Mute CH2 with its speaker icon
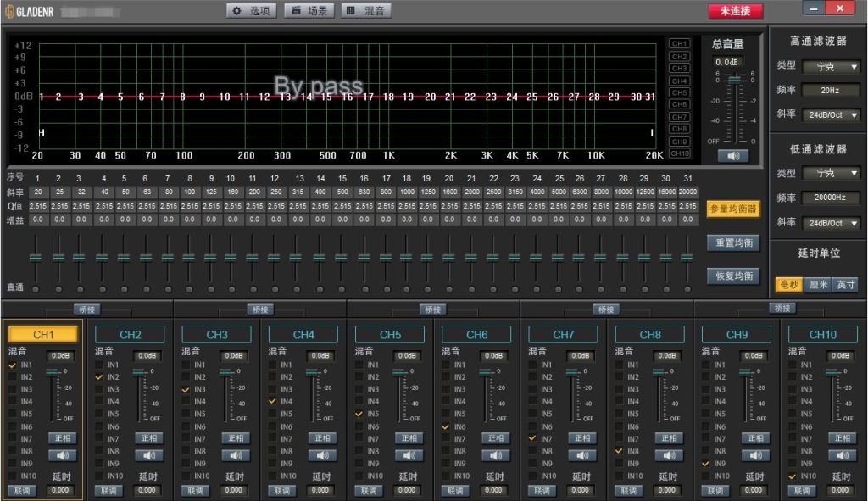The height and width of the screenshot is (501, 868). click(x=149, y=455)
